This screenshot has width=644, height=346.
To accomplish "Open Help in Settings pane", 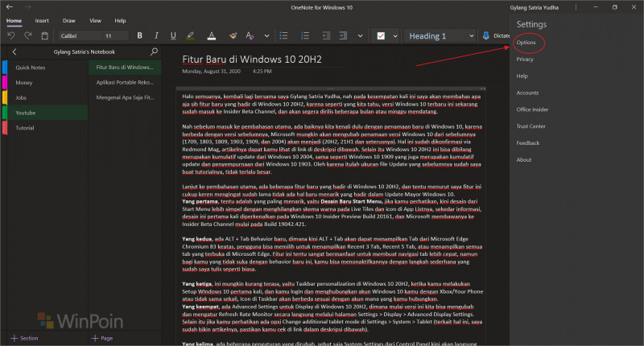I will [x=522, y=76].
